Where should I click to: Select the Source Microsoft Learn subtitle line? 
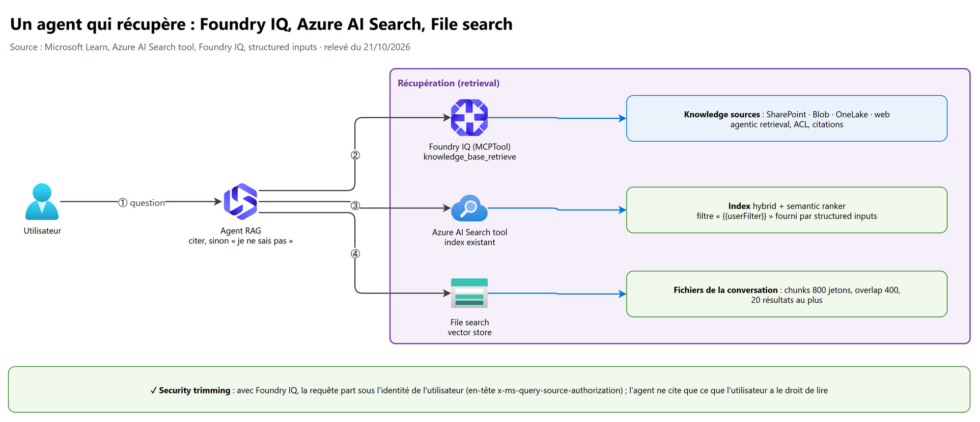tap(210, 47)
